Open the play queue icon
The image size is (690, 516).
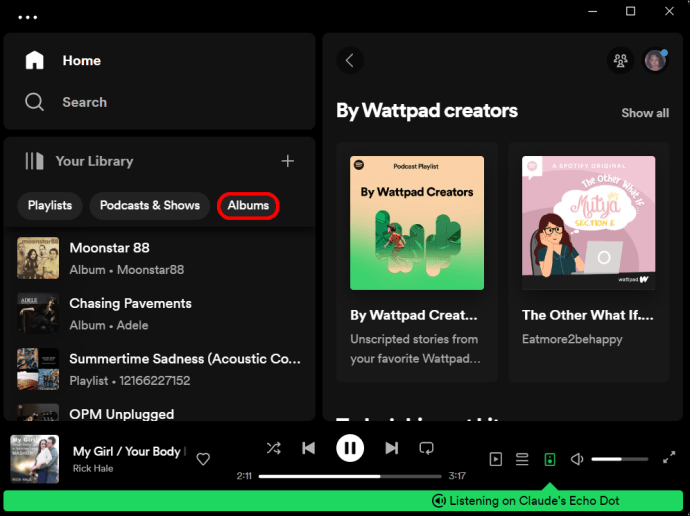click(522, 459)
